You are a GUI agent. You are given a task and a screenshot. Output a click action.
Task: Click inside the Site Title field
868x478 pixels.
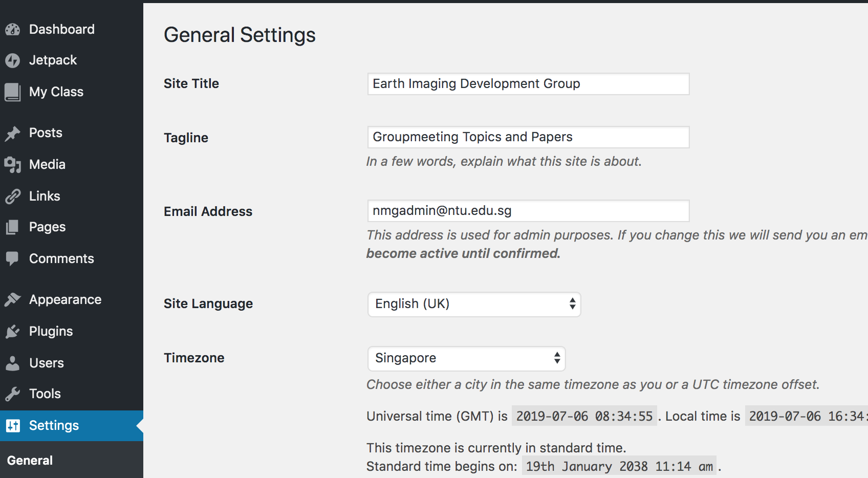528,83
